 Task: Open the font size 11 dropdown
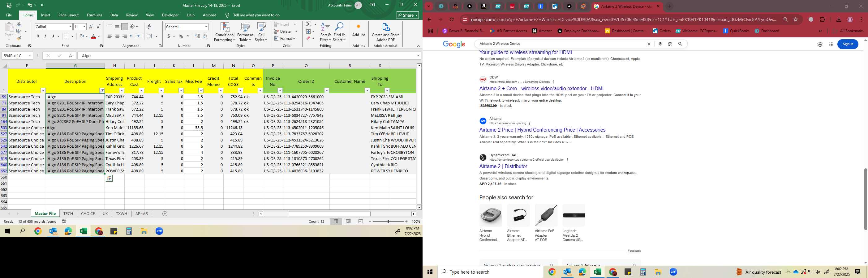click(x=84, y=27)
